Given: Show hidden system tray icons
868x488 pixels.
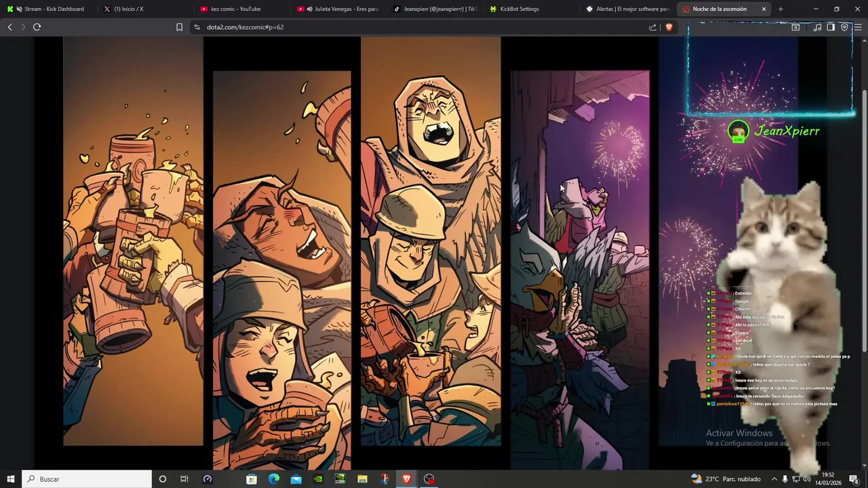Looking at the screenshot, I should tap(774, 479).
